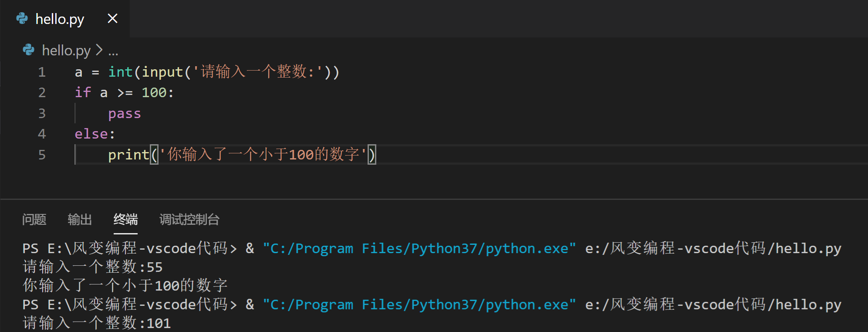
Task: Click terminal output line '你输入了一个小于100的数字'
Action: pos(125,285)
